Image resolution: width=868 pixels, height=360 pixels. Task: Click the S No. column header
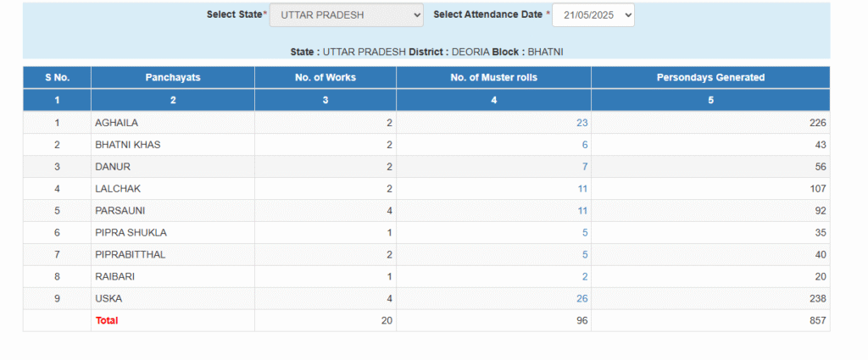pos(57,78)
